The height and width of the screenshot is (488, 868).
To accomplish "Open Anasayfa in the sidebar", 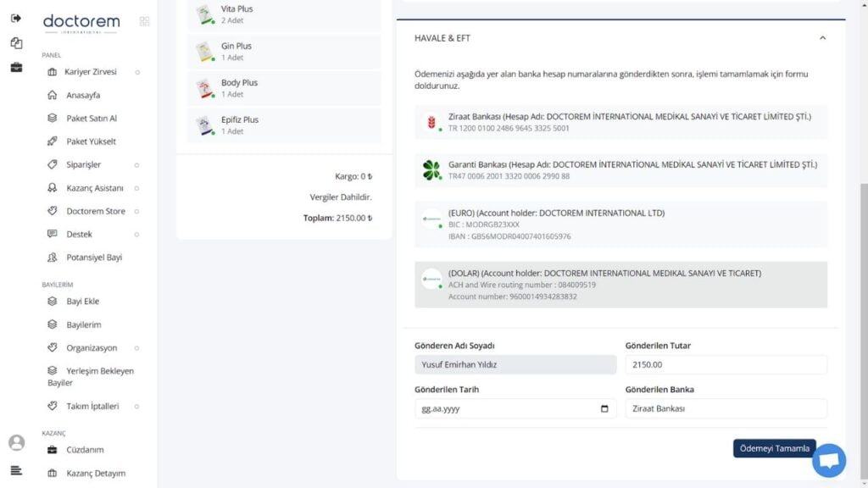I will coord(83,95).
